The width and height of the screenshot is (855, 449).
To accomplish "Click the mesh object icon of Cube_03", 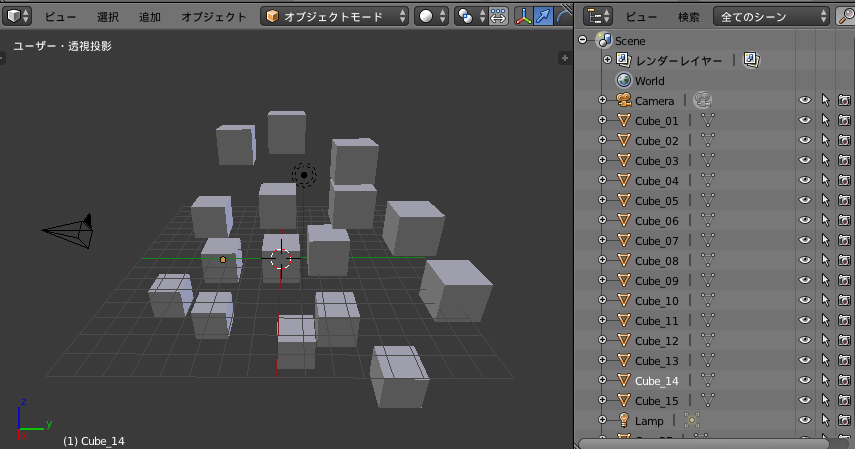I will coord(624,160).
